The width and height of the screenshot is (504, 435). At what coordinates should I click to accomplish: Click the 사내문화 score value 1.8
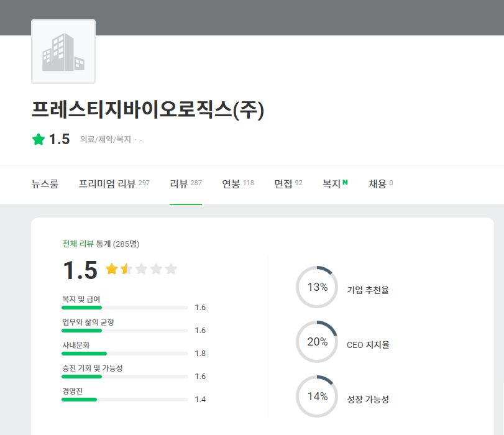coord(200,354)
